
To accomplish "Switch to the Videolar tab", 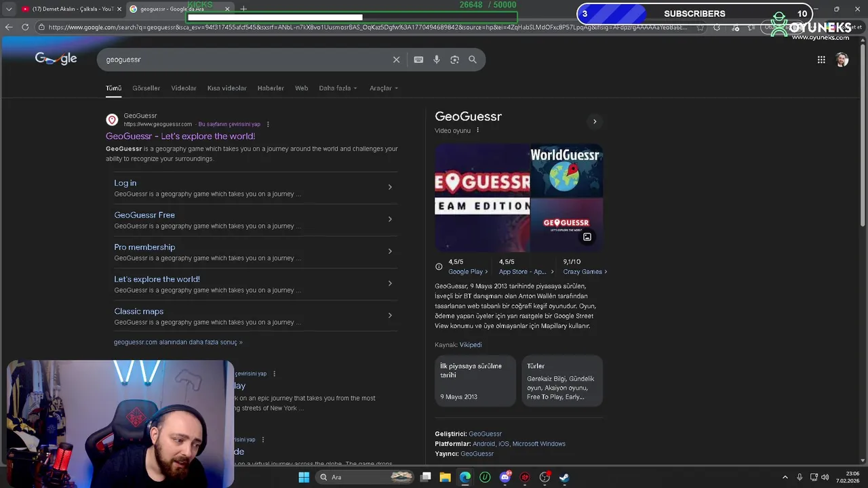I will pos(184,88).
